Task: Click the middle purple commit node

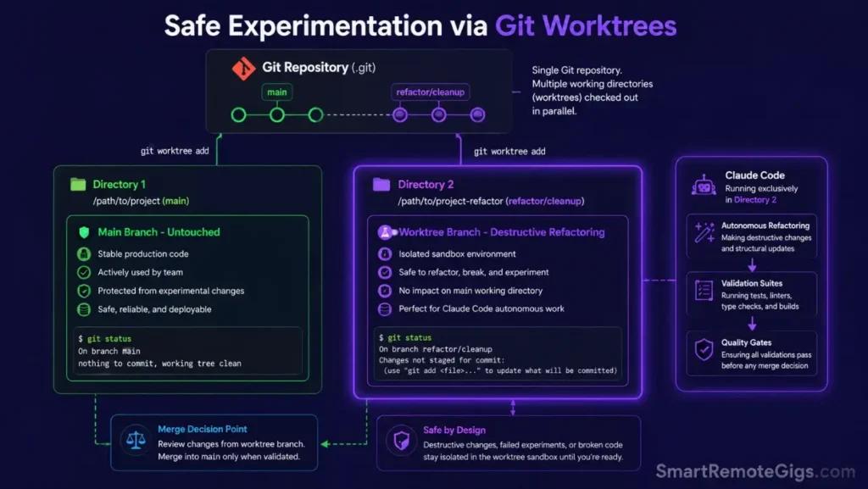Action: (438, 115)
